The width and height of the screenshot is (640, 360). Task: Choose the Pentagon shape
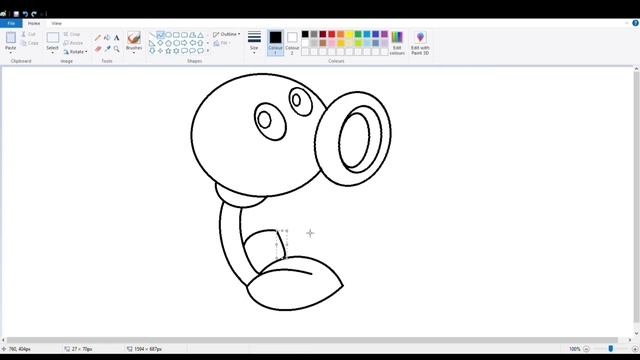tap(168, 43)
